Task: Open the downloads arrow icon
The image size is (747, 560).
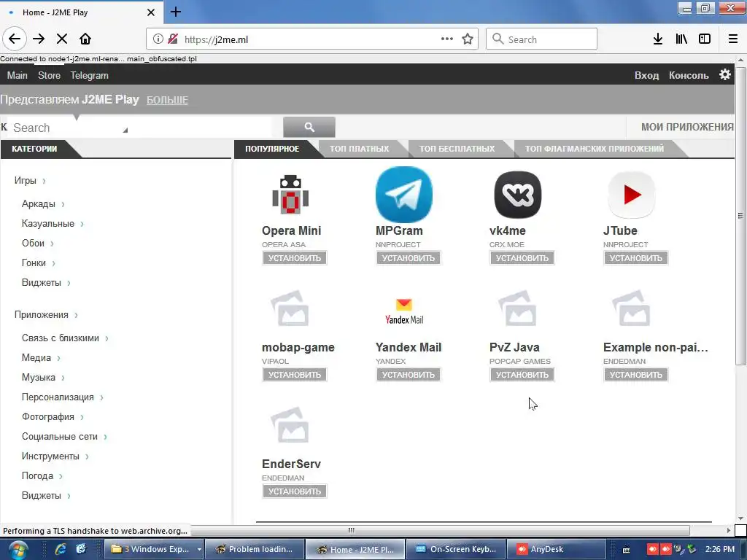Action: click(658, 39)
